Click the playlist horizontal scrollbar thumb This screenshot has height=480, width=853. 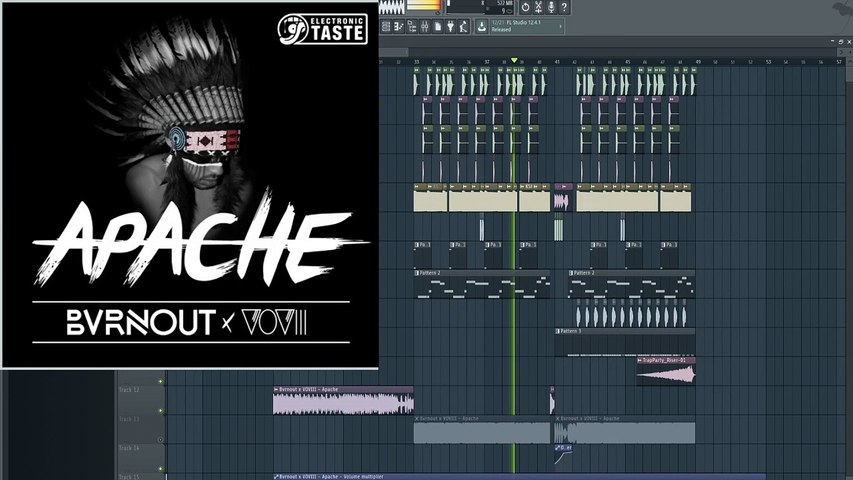(x=394, y=52)
